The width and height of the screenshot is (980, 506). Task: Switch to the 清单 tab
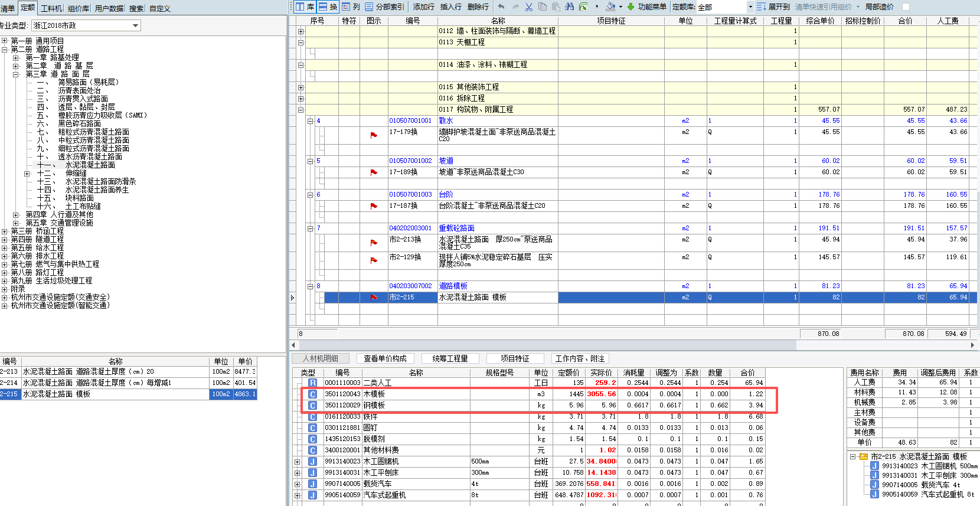click(8, 8)
